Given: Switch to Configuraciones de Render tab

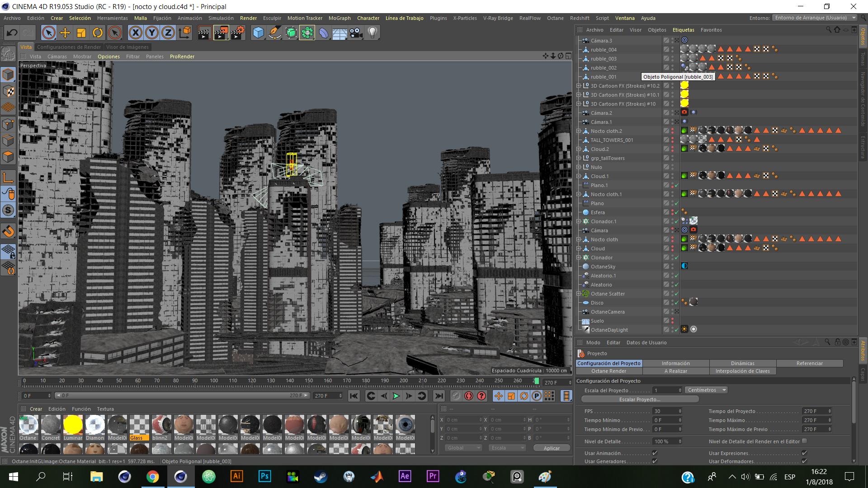Looking at the screenshot, I should click(x=69, y=47).
